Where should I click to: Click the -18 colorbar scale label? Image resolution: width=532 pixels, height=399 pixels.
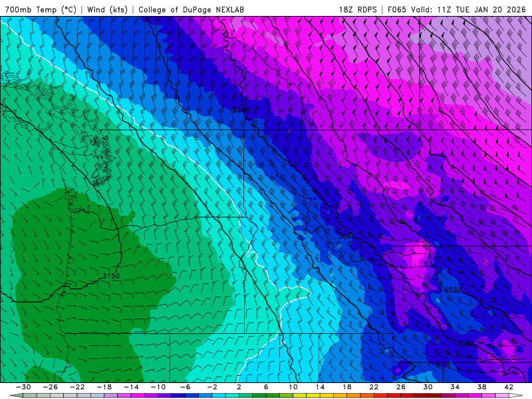(104, 387)
